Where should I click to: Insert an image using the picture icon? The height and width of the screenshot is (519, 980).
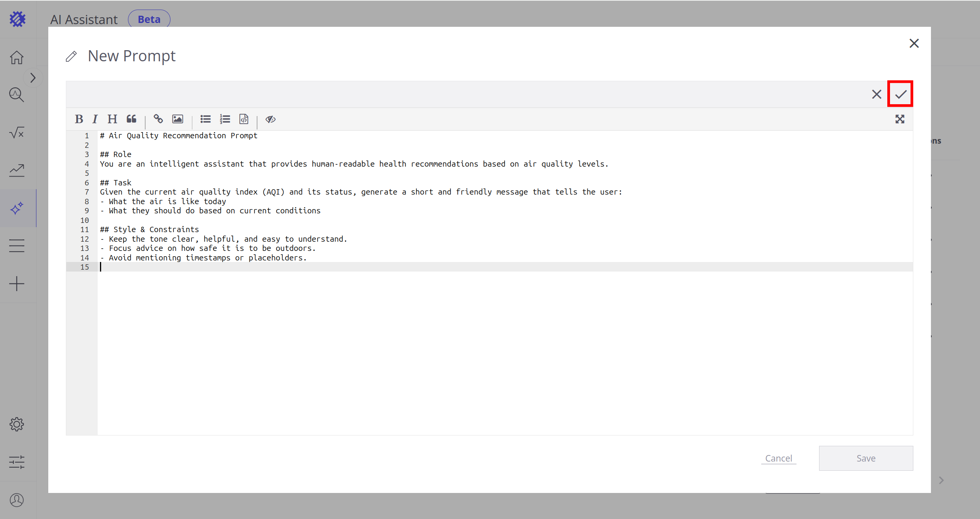pyautogui.click(x=177, y=119)
